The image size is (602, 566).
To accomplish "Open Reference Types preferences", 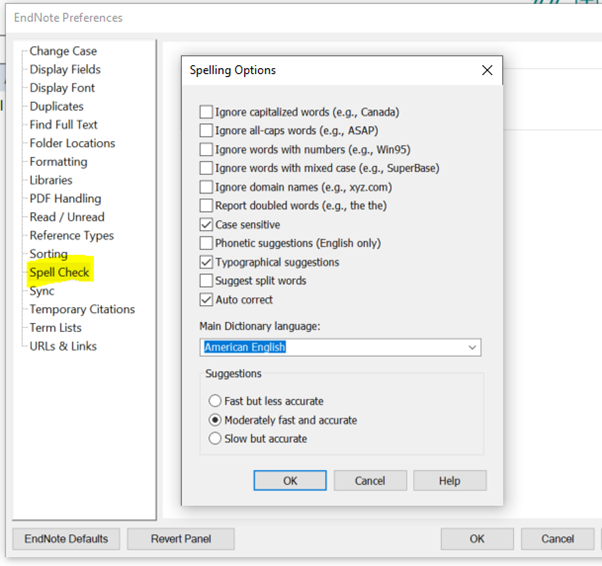I will coord(71,235).
